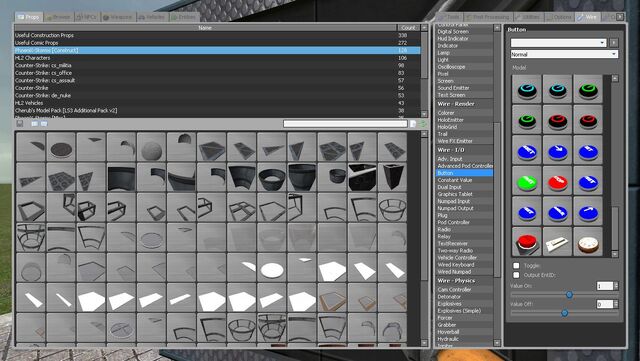Choose the Wired Keyboard tool
Viewport: 640px width, 361px height.
coord(464,265)
